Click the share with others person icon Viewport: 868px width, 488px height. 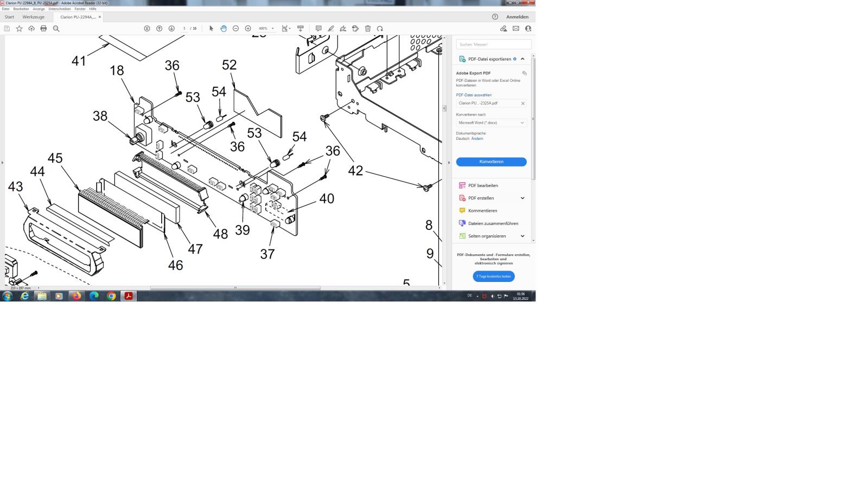(528, 28)
